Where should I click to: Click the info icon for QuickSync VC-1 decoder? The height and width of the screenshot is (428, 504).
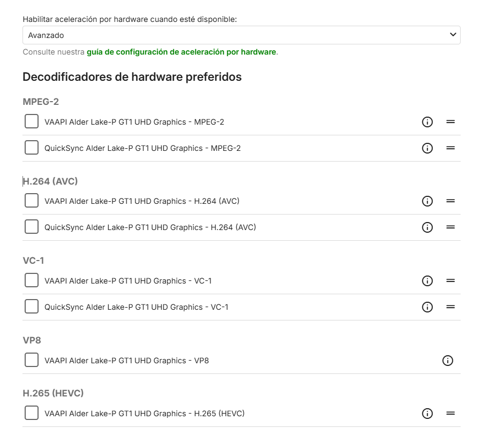(427, 307)
